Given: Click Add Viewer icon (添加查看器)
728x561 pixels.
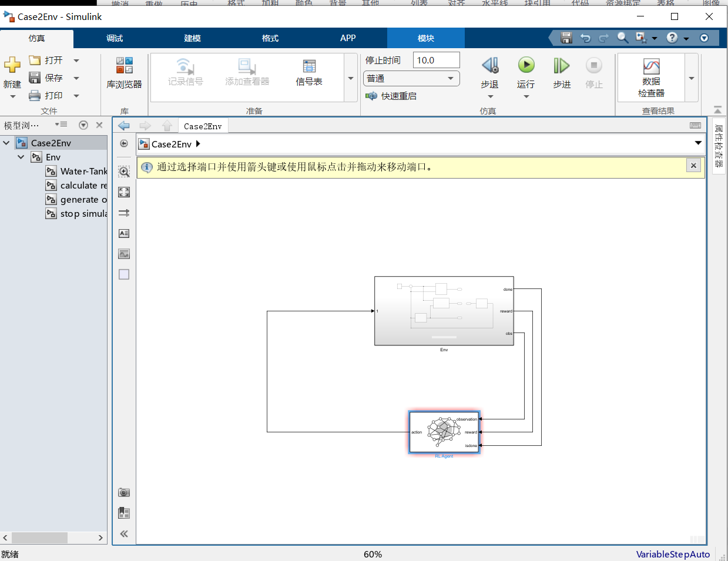Looking at the screenshot, I should [x=247, y=72].
